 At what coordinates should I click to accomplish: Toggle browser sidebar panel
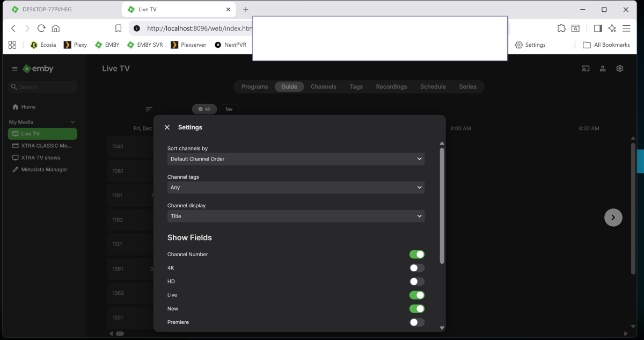click(598, 28)
